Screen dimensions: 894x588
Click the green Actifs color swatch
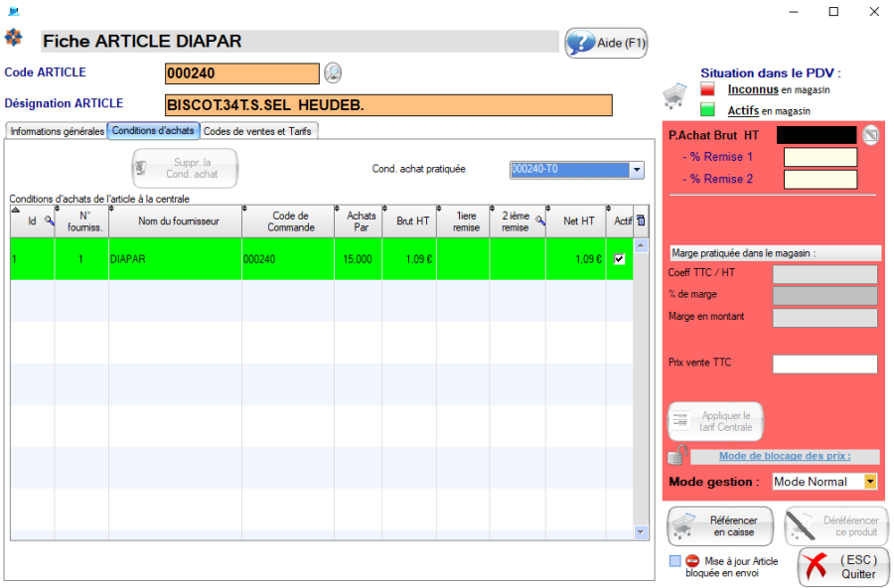pos(708,107)
